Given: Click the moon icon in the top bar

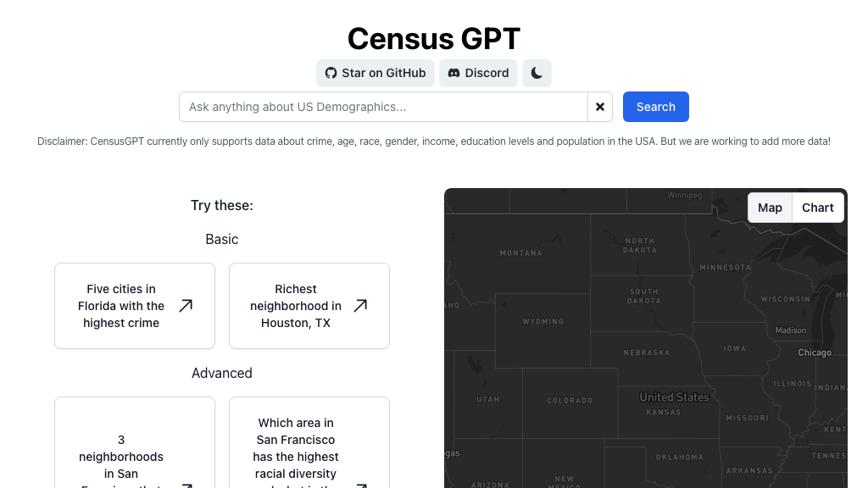Looking at the screenshot, I should (x=537, y=73).
